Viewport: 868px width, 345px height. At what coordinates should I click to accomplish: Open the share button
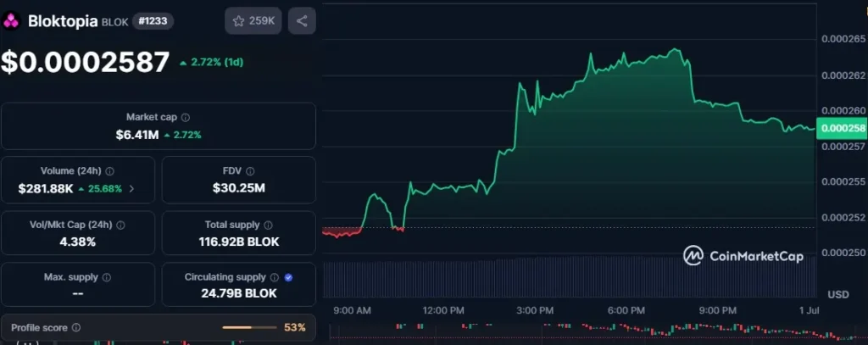coord(302,21)
